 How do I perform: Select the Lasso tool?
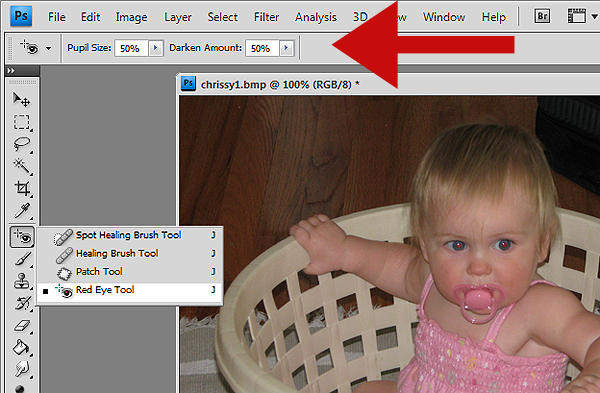coord(22,144)
